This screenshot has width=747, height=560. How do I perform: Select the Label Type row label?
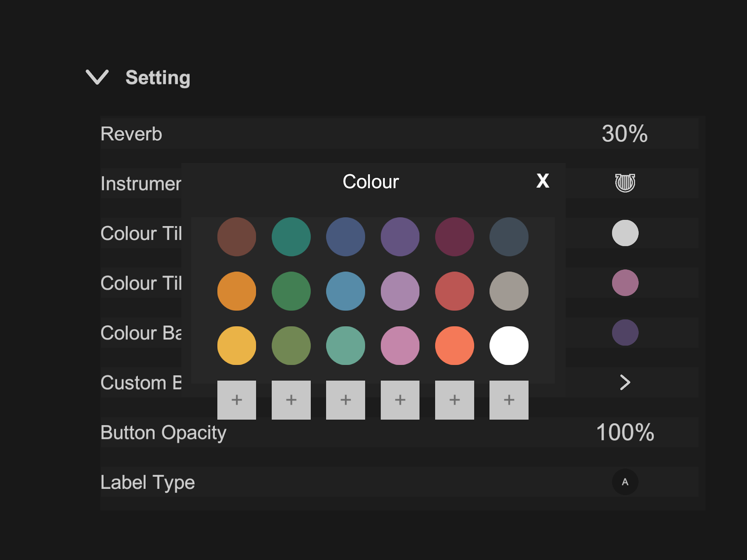148,483
